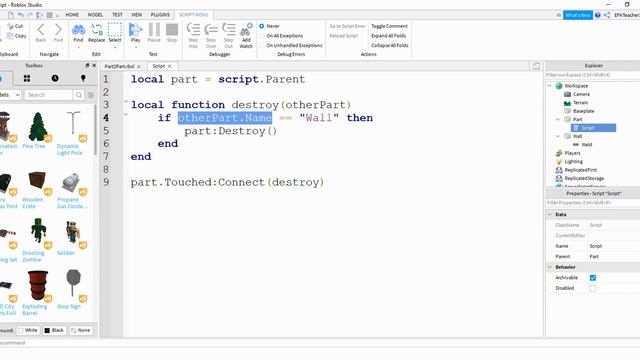Undock the Toolbox panel

tap(87, 65)
